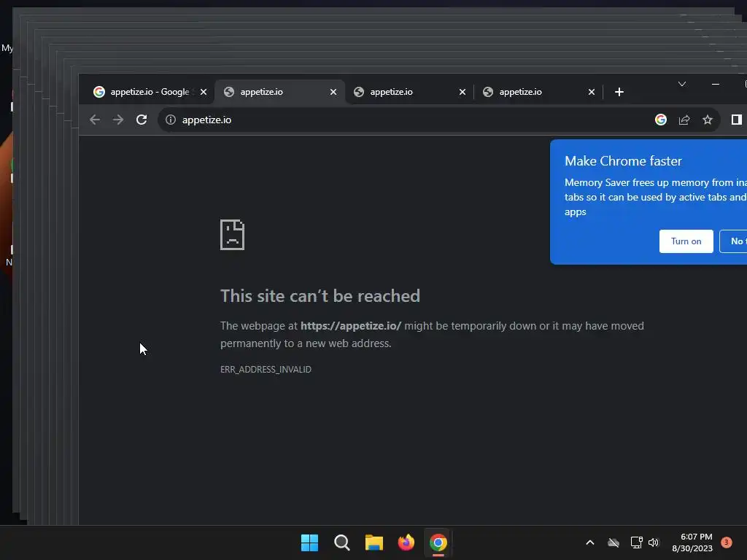The height and width of the screenshot is (560, 747).
Task: Open a new tab with plus button
Action: (x=619, y=92)
